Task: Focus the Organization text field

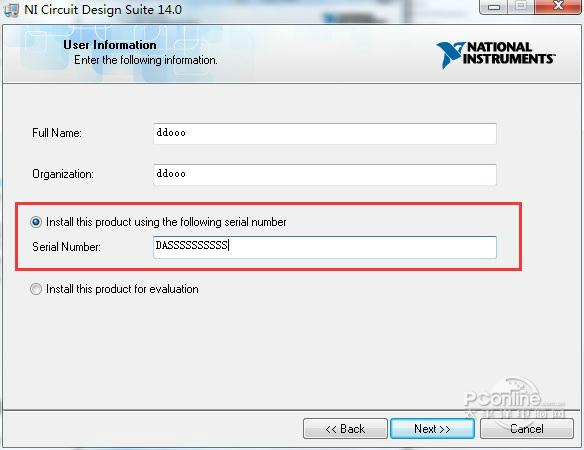Action: 324,174
